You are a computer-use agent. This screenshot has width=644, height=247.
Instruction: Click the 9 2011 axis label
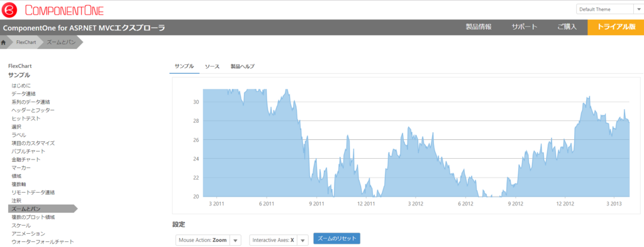click(x=316, y=204)
